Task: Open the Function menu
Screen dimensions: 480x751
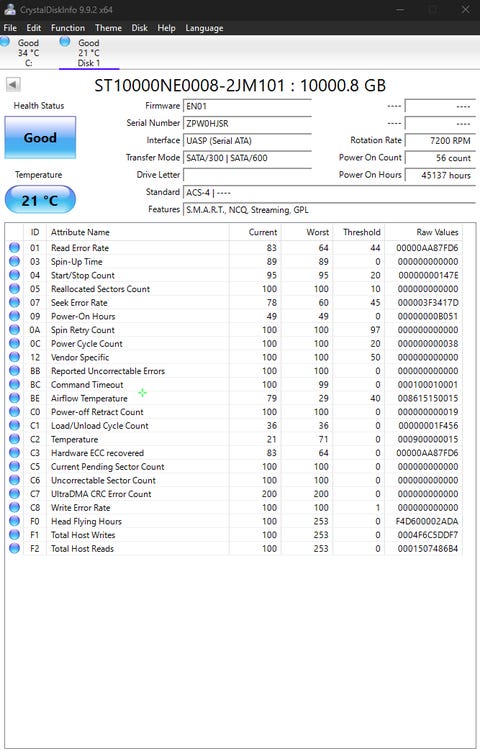Action: 68,28
